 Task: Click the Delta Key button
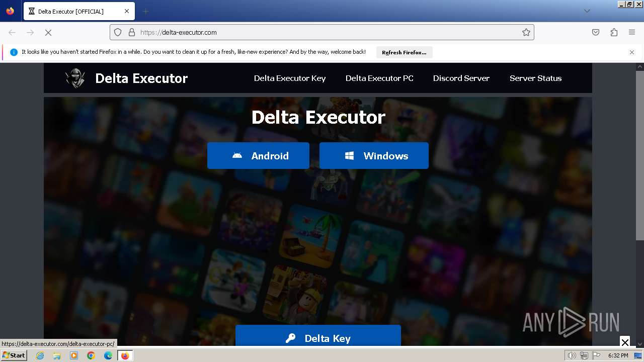tap(318, 336)
